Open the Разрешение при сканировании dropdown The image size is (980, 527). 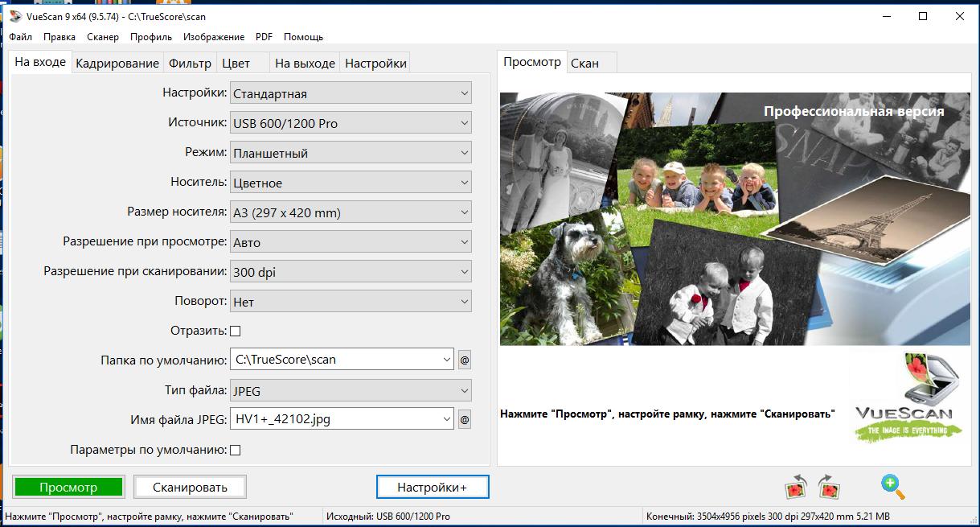pyautogui.click(x=351, y=273)
